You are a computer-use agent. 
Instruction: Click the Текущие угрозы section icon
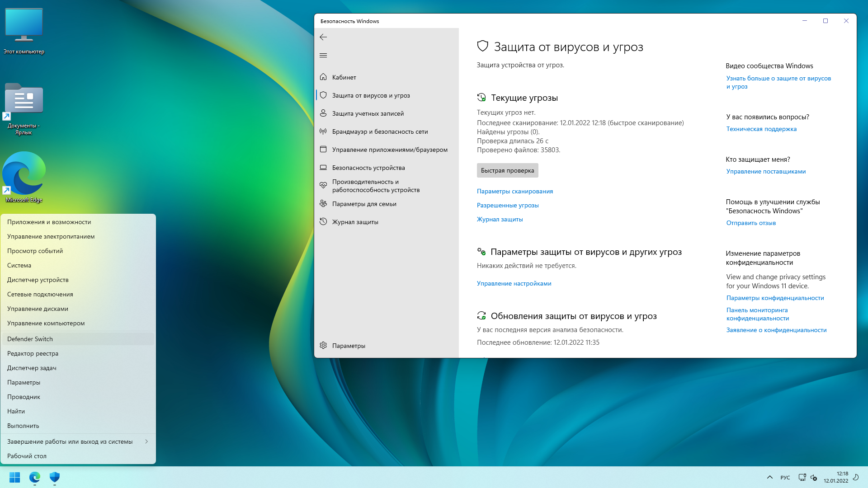481,97
